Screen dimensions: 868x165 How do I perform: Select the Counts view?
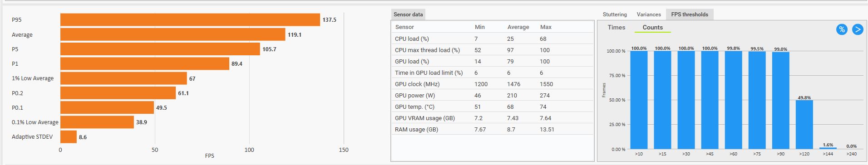click(652, 28)
